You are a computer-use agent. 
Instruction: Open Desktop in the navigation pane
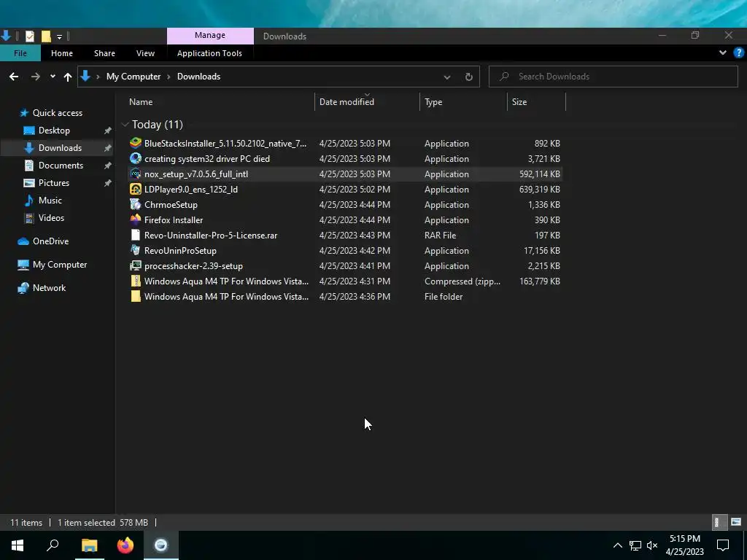coord(54,130)
